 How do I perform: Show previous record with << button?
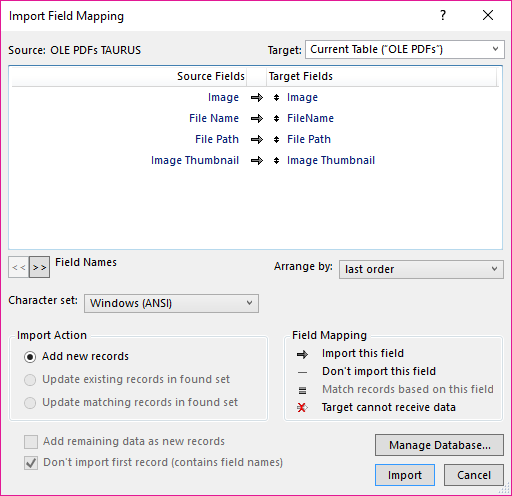pos(19,267)
